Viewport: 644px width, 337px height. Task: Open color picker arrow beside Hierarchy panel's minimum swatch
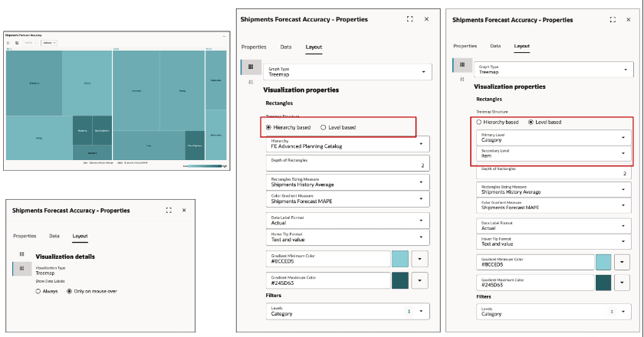click(x=420, y=259)
